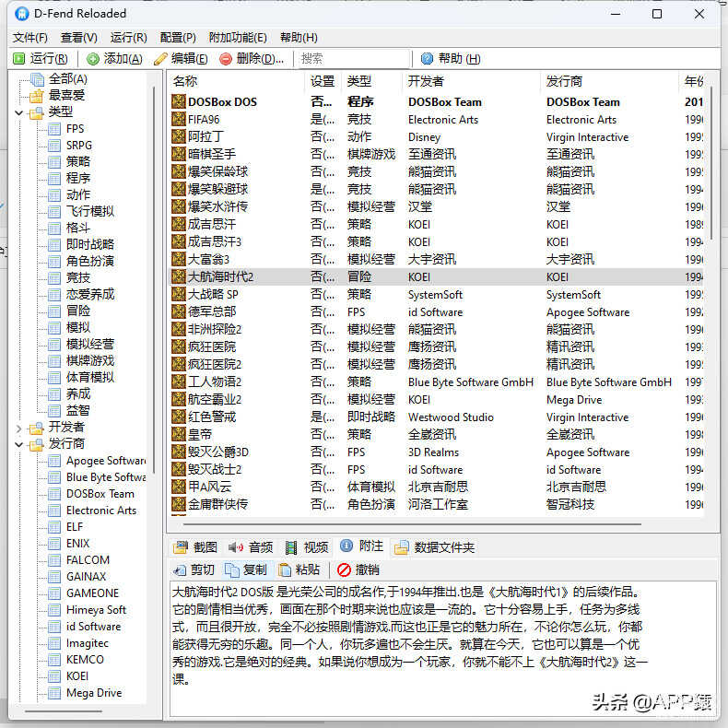This screenshot has height=728, width=728.
Task: Open the 文件(F) menu
Action: 30,38
